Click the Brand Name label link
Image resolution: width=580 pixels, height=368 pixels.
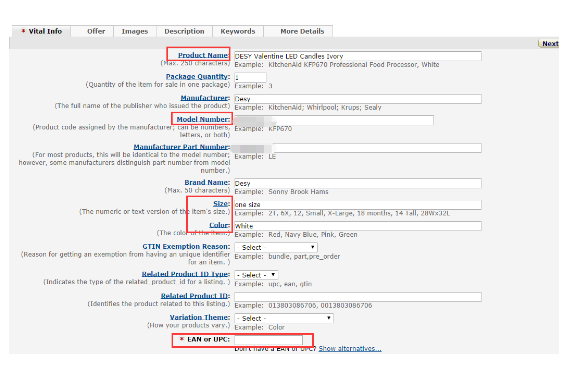tap(207, 182)
